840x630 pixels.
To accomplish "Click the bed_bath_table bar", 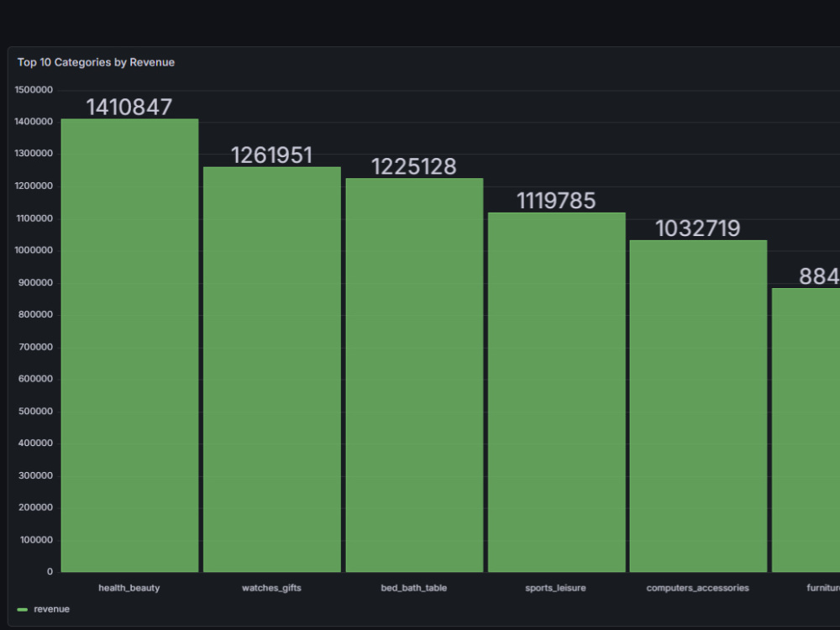I will click(x=414, y=375).
